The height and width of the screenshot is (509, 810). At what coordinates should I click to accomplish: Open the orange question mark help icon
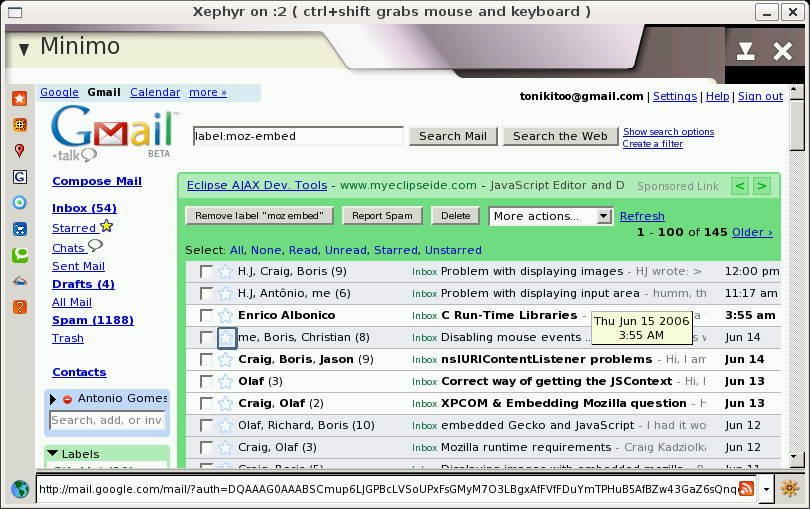point(20,307)
